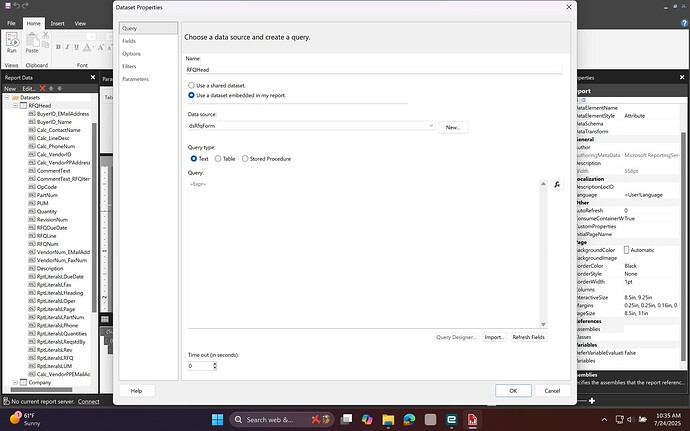Collapse the RFQHead dataset node

coord(15,106)
